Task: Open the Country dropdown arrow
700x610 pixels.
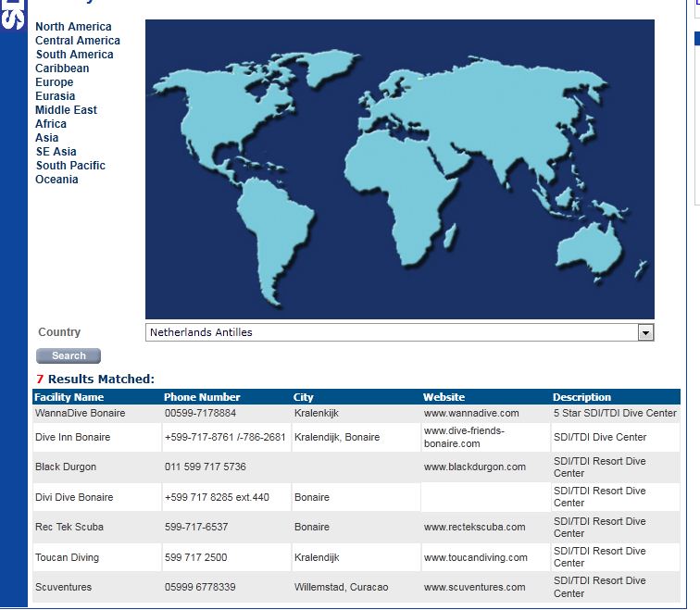Action: (x=645, y=332)
